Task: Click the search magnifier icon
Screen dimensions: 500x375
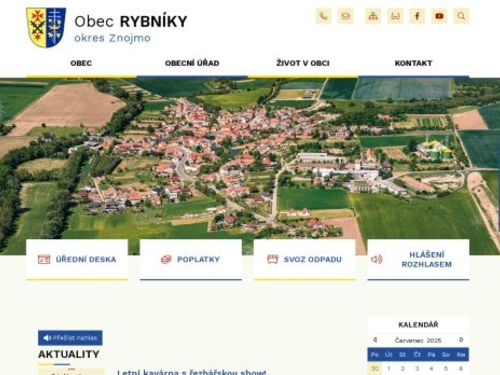Action: coord(461,16)
